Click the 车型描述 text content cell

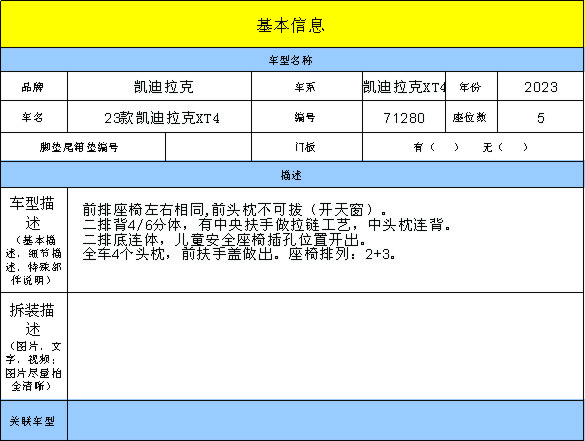point(325,240)
